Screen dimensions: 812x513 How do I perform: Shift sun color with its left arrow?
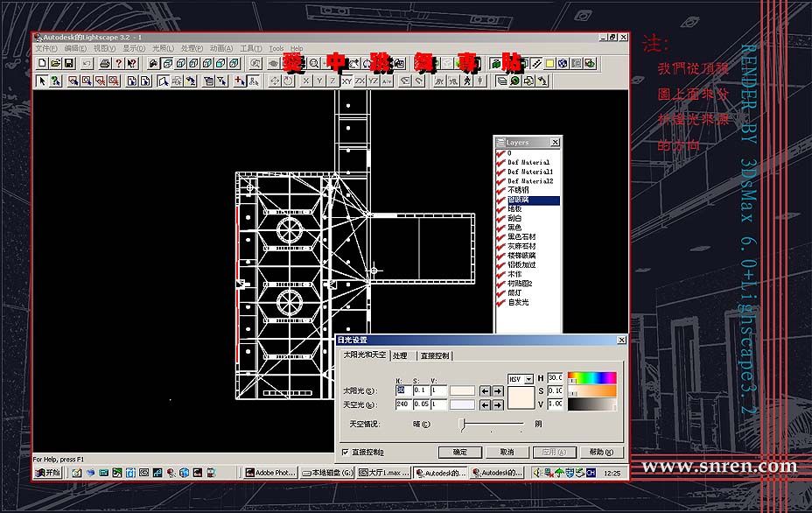(485, 391)
